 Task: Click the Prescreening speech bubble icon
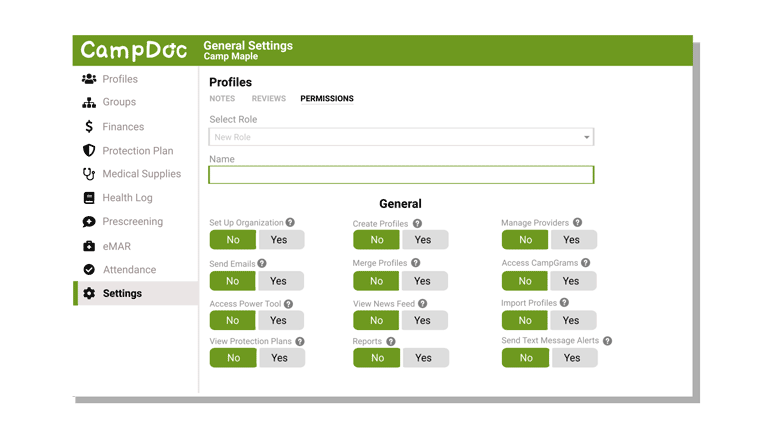coord(89,221)
